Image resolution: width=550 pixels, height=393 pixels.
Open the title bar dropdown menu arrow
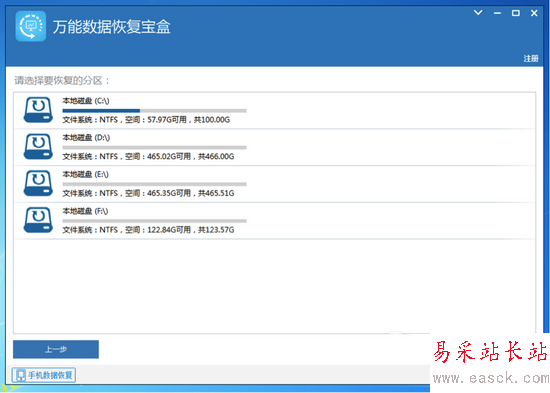(x=478, y=13)
